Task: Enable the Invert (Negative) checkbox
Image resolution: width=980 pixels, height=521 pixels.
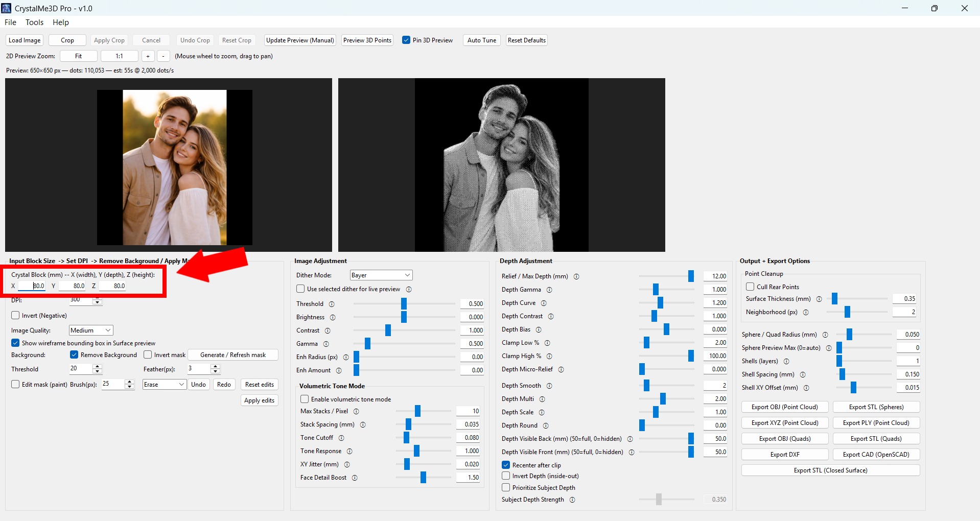Action: [x=16, y=316]
